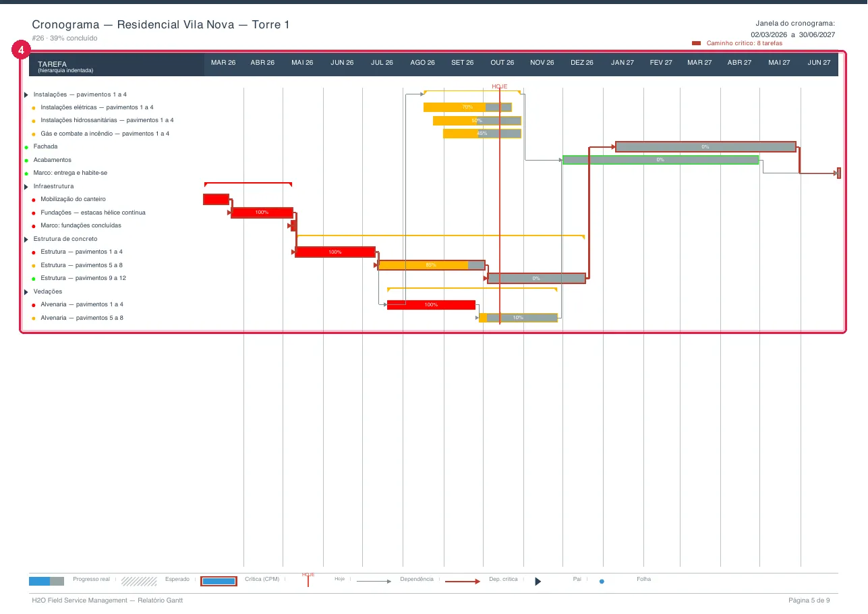This screenshot has height=614, width=868.
Task: Click the yellow dot for Alvenaria — pavimentos 5 a 8
Action: (x=34, y=318)
